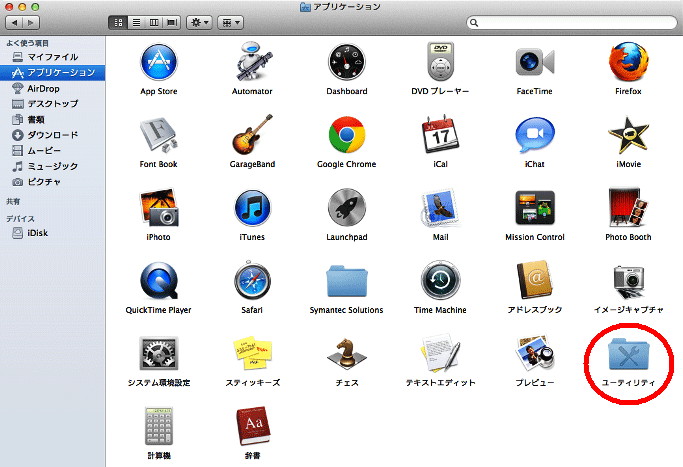Click the yellow minimize window button
This screenshot has width=683, height=467.
pyautogui.click(x=22, y=7)
